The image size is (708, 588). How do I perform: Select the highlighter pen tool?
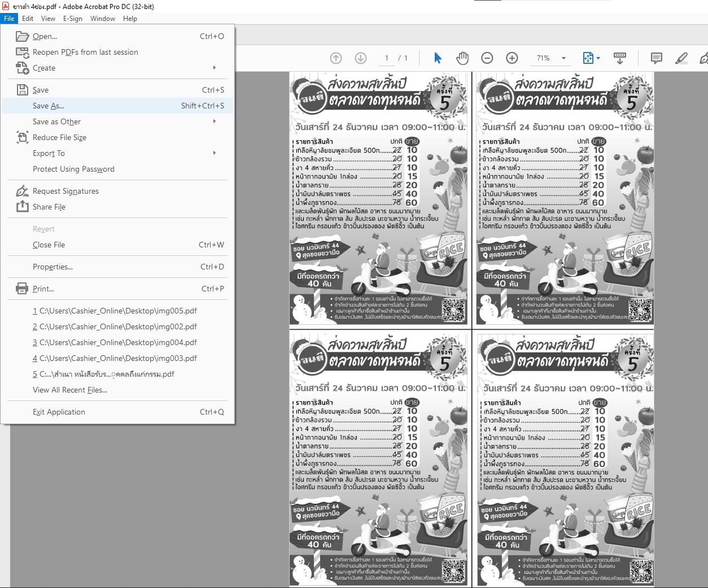coord(681,58)
